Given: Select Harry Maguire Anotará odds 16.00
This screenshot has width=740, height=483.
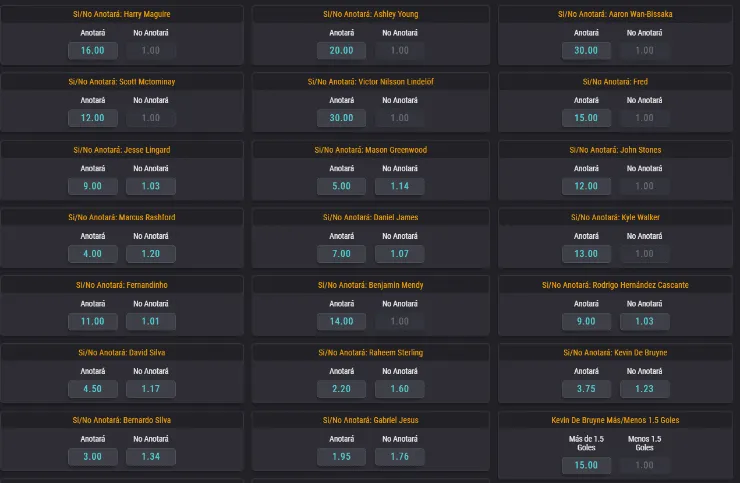Looking at the screenshot, I should click(x=92, y=50).
